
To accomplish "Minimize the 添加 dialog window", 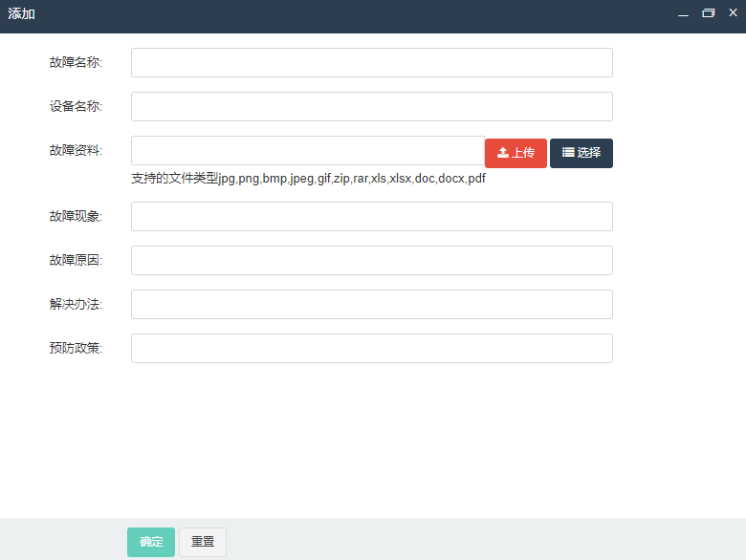I will click(683, 13).
